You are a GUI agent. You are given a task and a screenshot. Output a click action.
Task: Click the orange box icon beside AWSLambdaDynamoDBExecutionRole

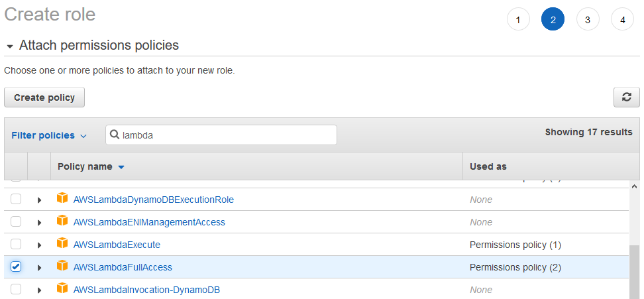[x=62, y=199]
